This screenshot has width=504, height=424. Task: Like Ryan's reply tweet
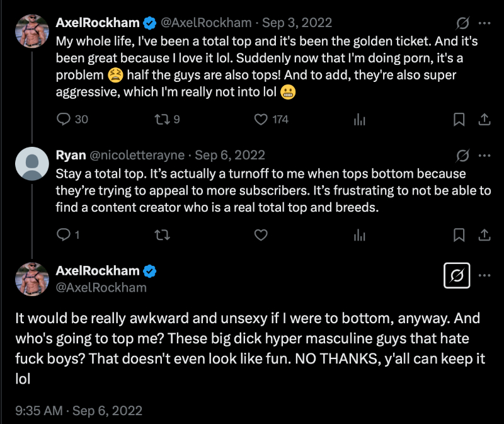coord(261,235)
